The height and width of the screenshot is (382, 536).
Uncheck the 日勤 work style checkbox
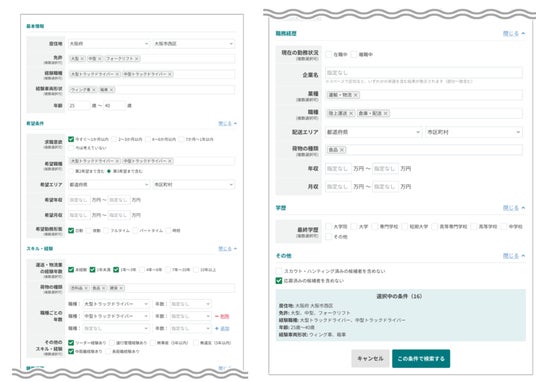pyautogui.click(x=71, y=230)
